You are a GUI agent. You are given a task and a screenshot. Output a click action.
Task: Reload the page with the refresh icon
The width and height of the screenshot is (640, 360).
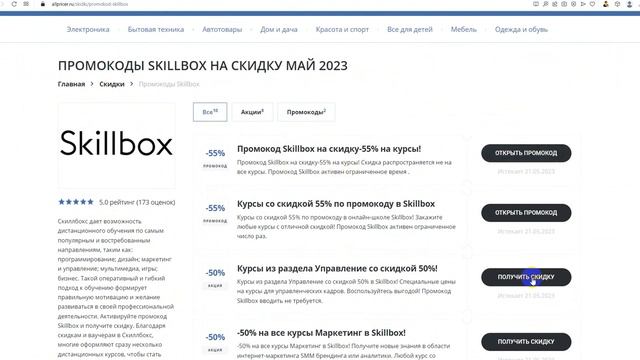click(x=14, y=4)
